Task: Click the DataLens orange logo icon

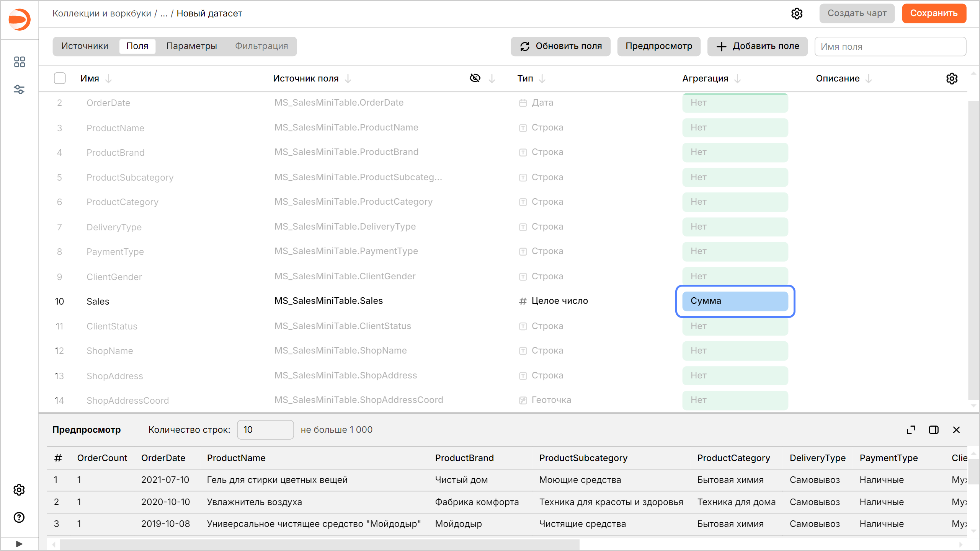Action: pyautogui.click(x=19, y=19)
